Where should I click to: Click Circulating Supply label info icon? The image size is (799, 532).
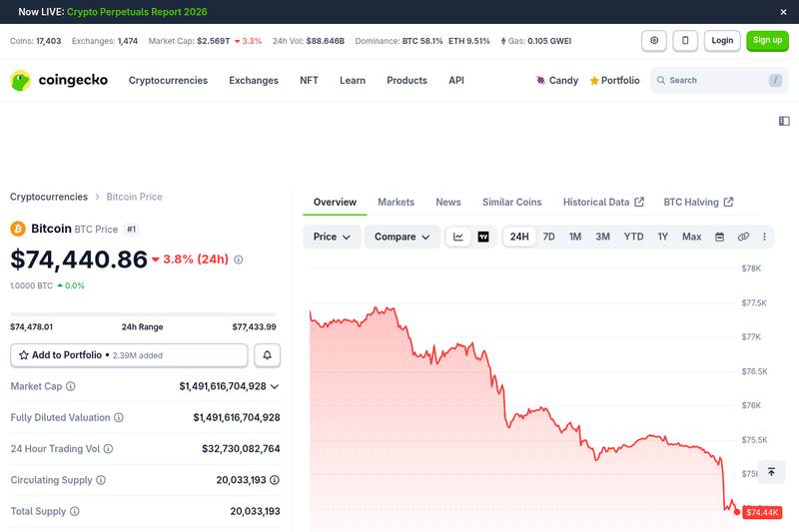(101, 480)
